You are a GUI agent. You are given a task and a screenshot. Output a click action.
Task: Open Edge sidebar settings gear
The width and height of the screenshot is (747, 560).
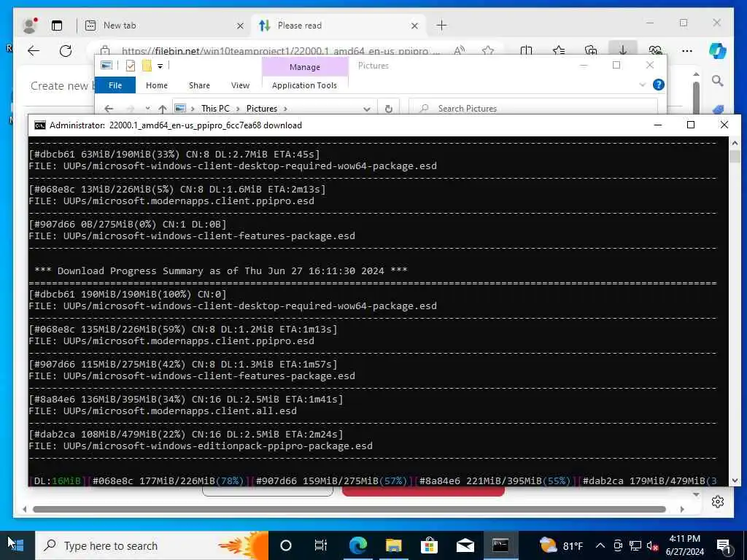718,502
